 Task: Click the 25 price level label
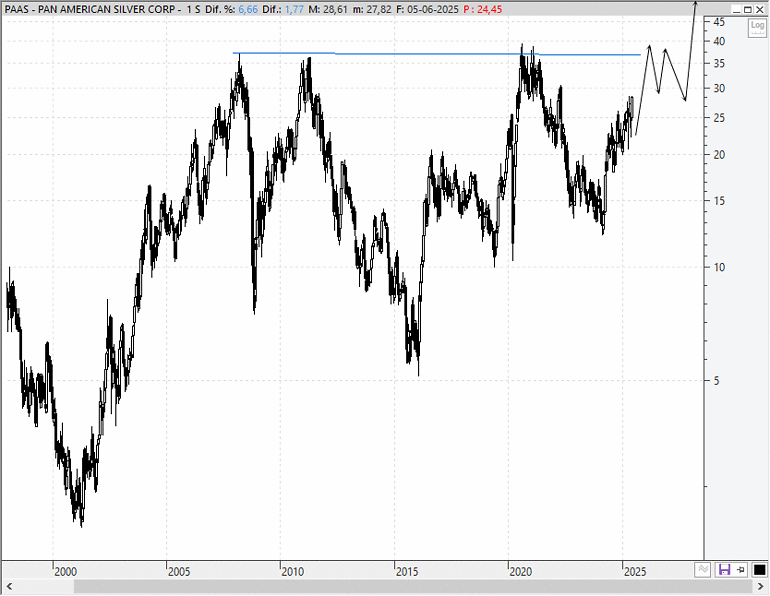(x=719, y=118)
